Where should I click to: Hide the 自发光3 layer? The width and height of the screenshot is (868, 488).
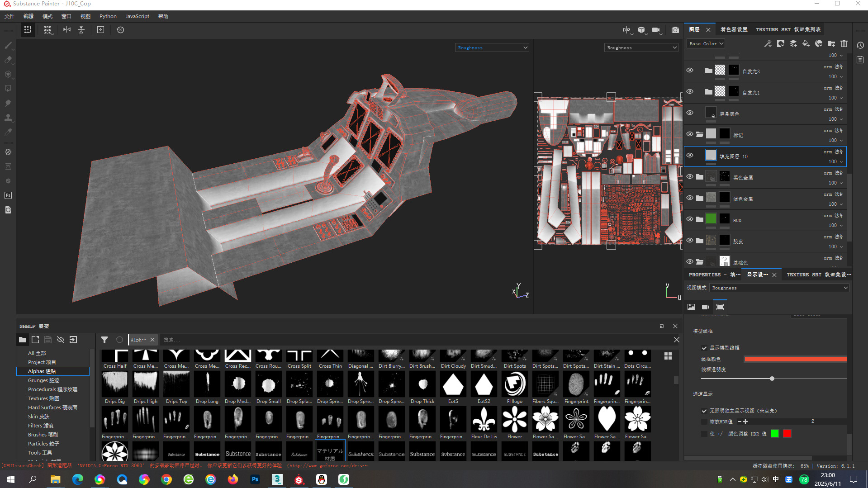pos(690,70)
